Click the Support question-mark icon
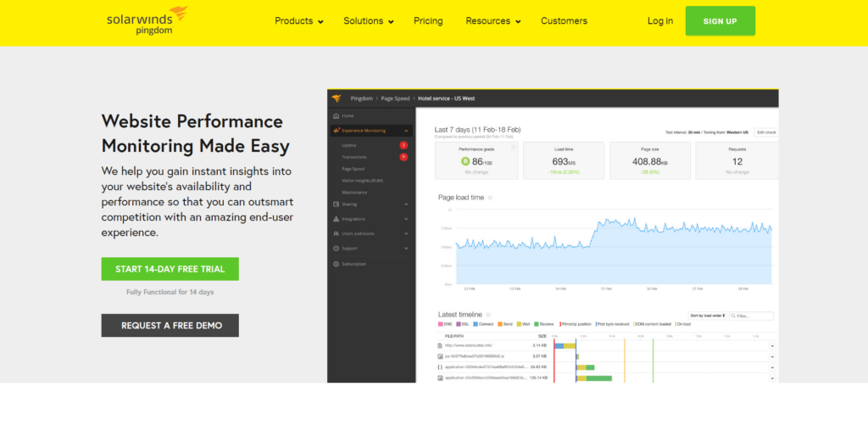Screen dimensions: 868x431 (336, 249)
